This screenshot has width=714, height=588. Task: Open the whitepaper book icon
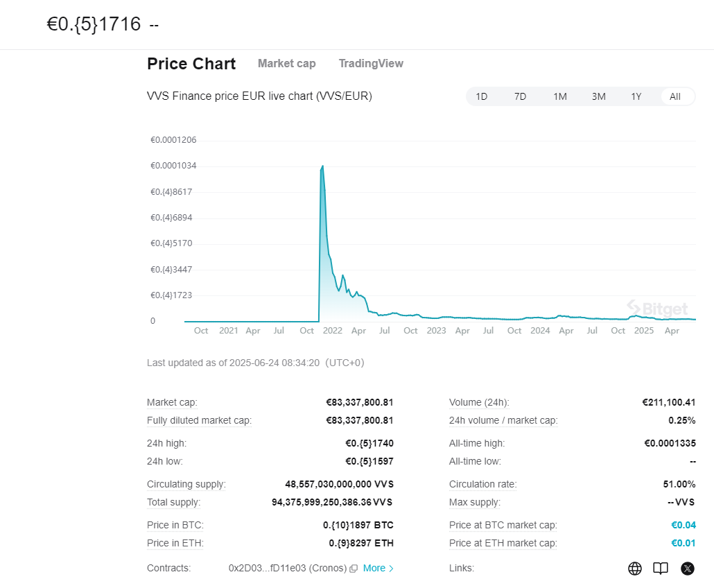(660, 569)
